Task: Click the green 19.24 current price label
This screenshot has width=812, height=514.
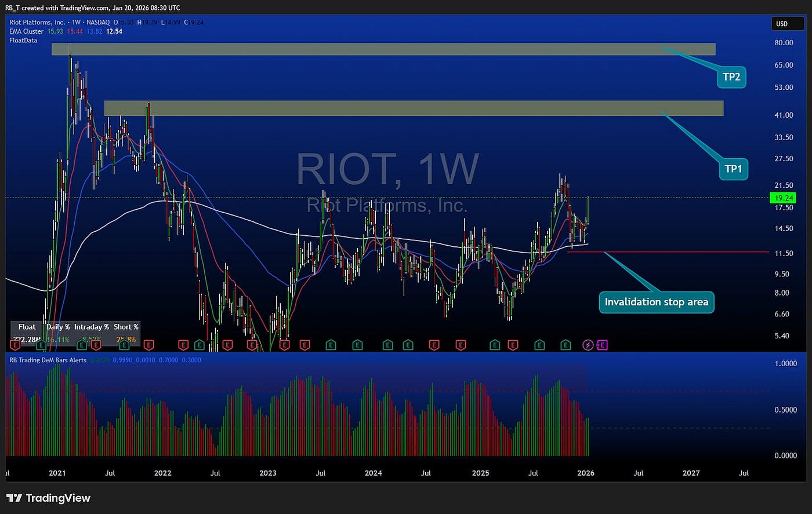Action: pyautogui.click(x=783, y=198)
